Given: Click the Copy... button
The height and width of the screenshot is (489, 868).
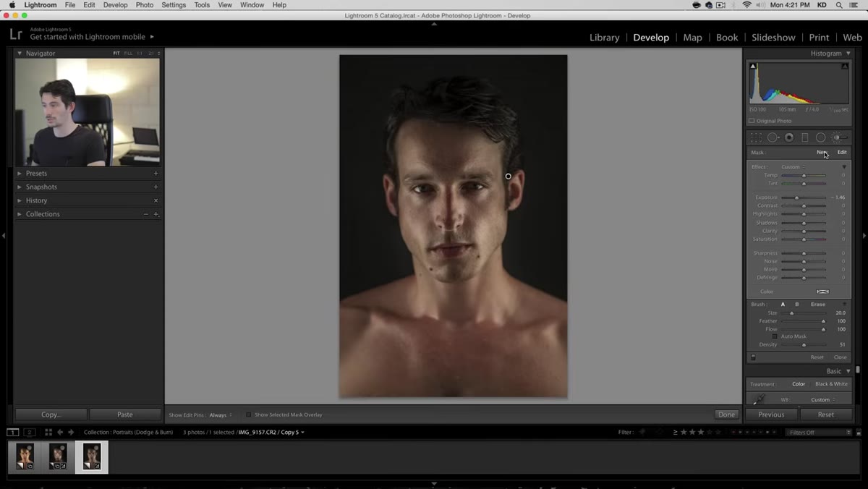Looking at the screenshot, I should coord(51,414).
